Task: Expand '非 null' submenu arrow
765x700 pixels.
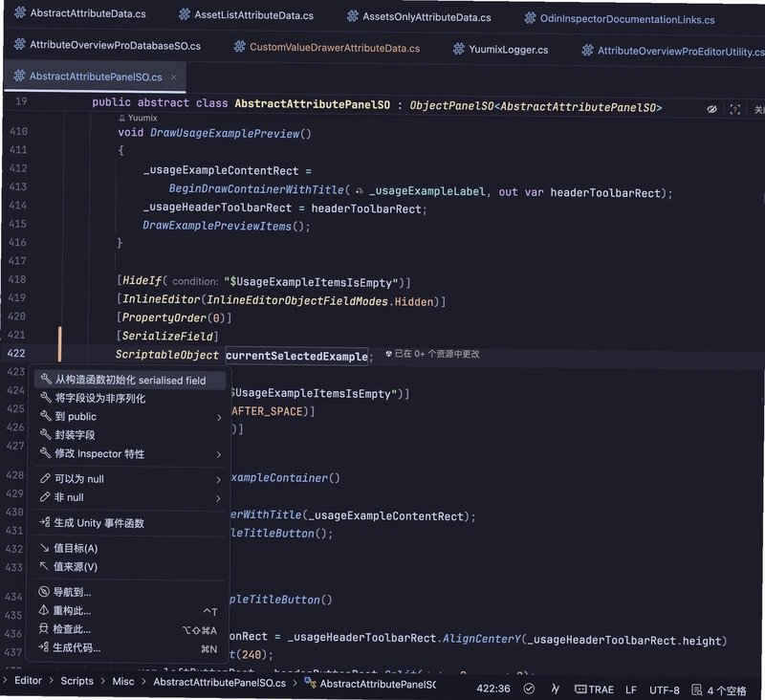Action: pyautogui.click(x=218, y=498)
